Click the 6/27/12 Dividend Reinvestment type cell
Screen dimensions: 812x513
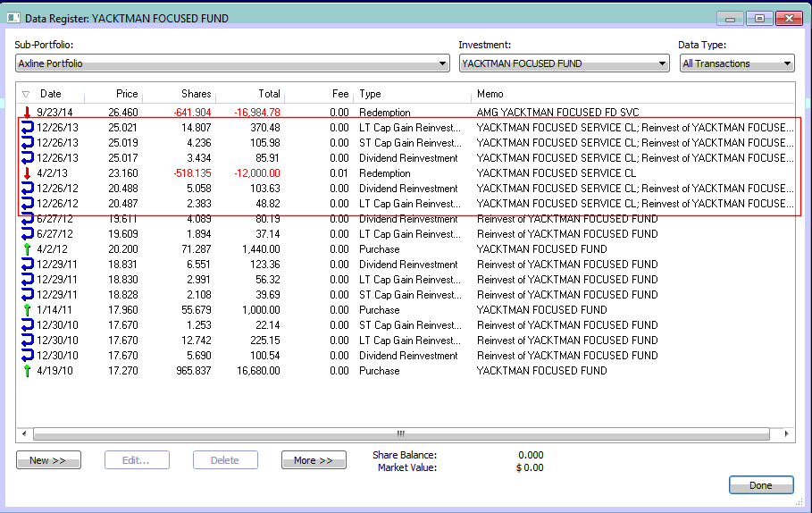click(x=408, y=219)
